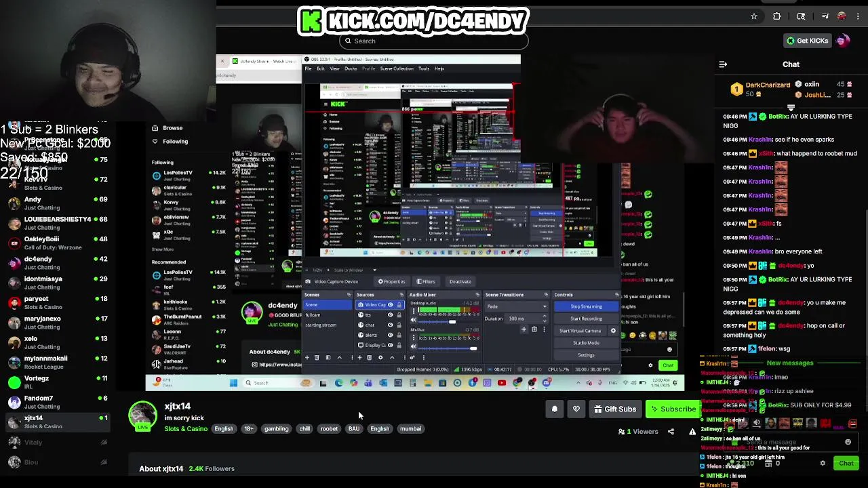Select the roobet tag
Viewport: 868px width, 488px height.
point(329,429)
